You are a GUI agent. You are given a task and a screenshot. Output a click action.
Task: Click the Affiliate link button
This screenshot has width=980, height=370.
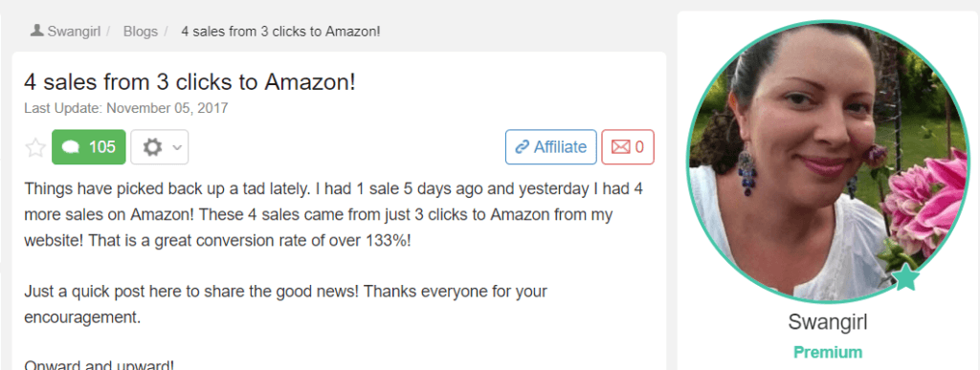(550, 147)
